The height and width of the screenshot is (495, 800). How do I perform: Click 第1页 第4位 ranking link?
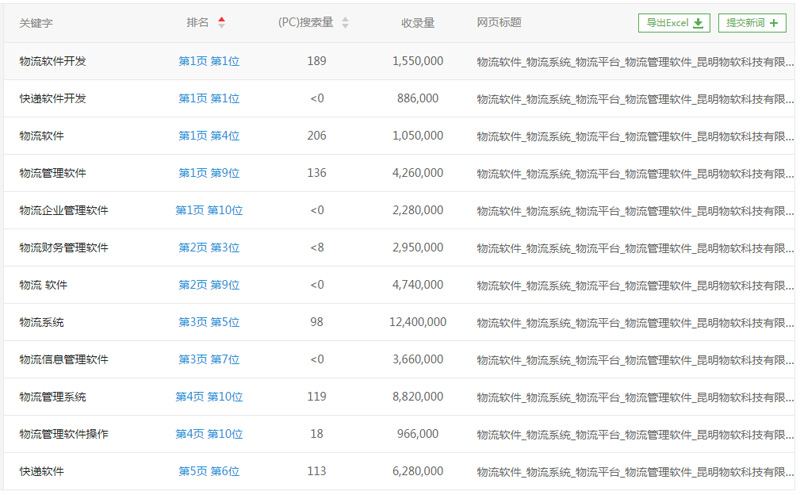pos(209,136)
